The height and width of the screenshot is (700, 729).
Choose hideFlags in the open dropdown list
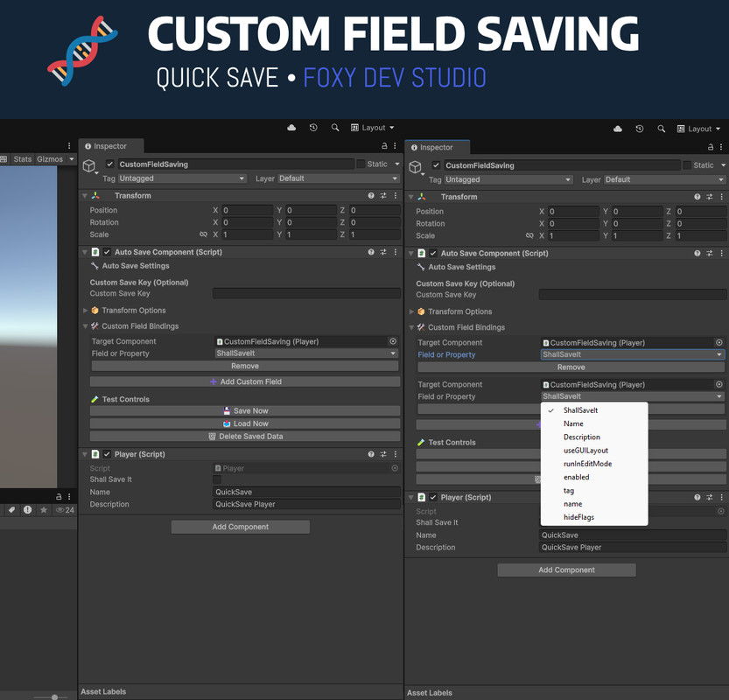click(578, 517)
